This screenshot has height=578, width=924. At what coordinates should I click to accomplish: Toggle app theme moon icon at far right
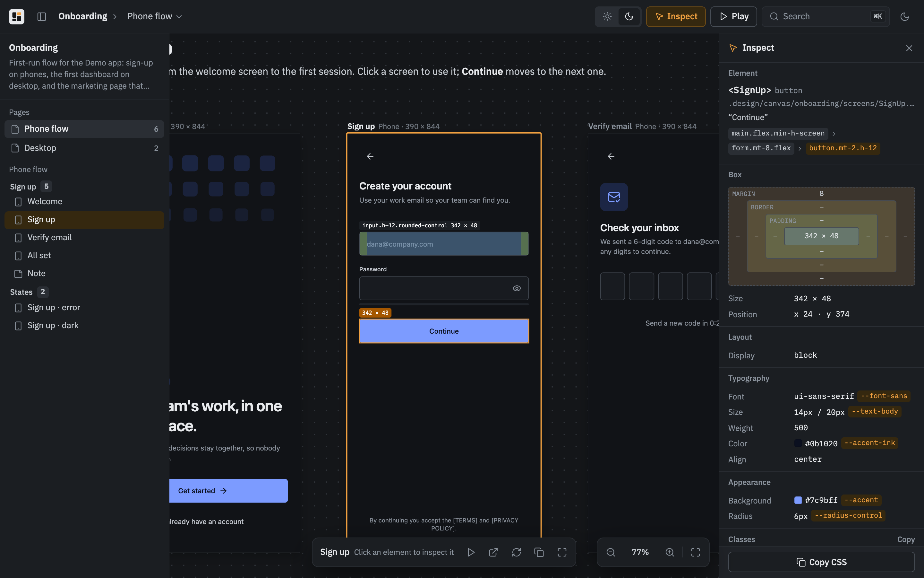coord(904,16)
